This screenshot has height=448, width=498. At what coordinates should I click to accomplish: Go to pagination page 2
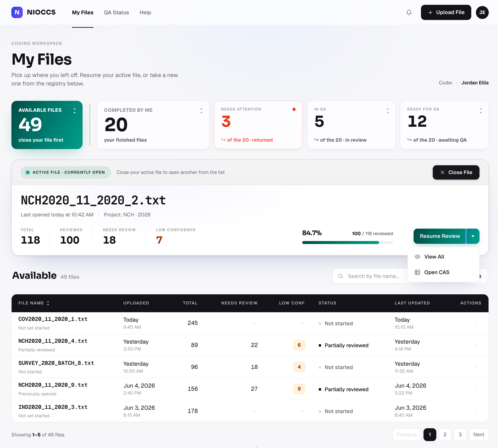tap(445, 435)
